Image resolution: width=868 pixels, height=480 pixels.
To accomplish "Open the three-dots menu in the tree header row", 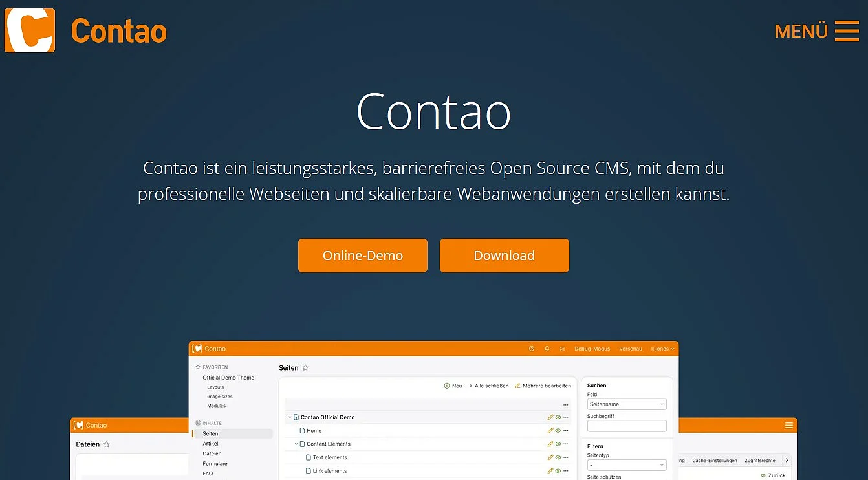I will coord(566,405).
